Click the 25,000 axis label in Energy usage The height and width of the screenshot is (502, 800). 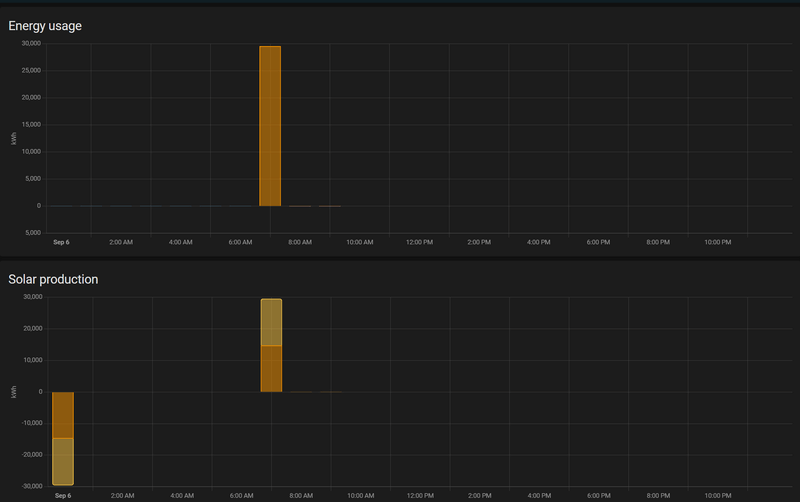[31, 70]
